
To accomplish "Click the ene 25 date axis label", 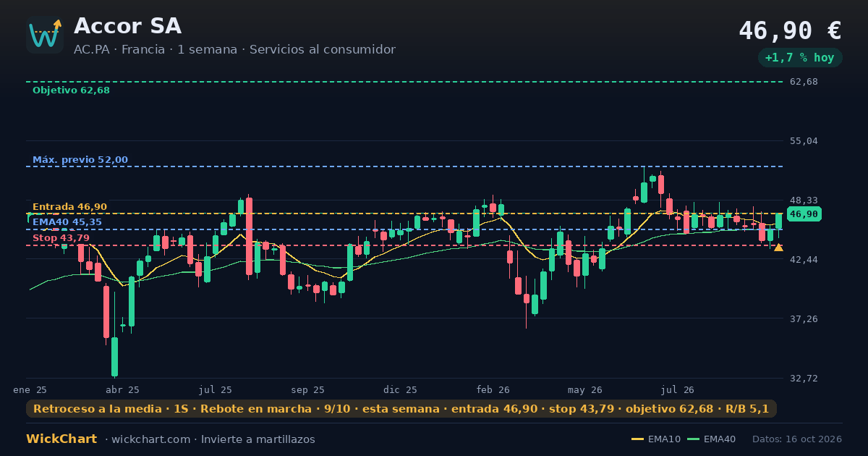I will [30, 389].
